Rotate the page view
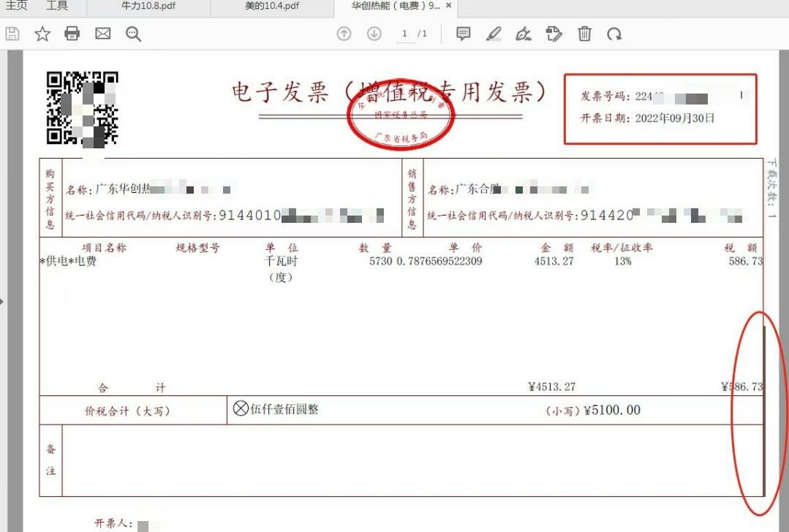789x532 pixels. (x=614, y=34)
